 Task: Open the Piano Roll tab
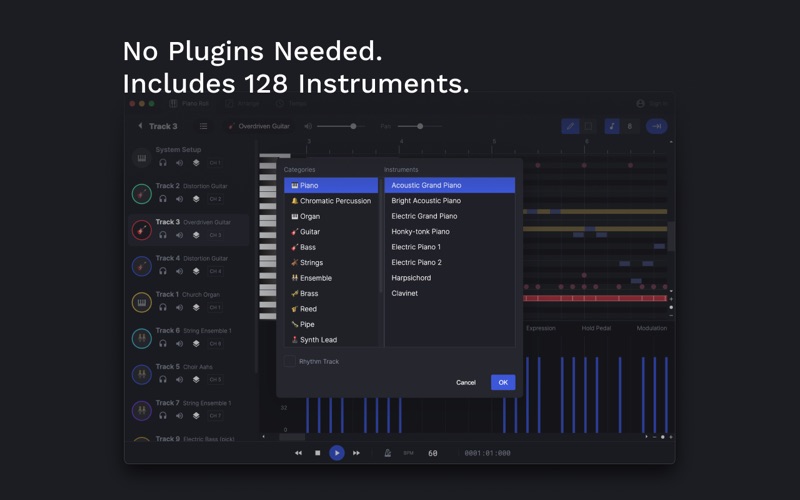pos(189,104)
